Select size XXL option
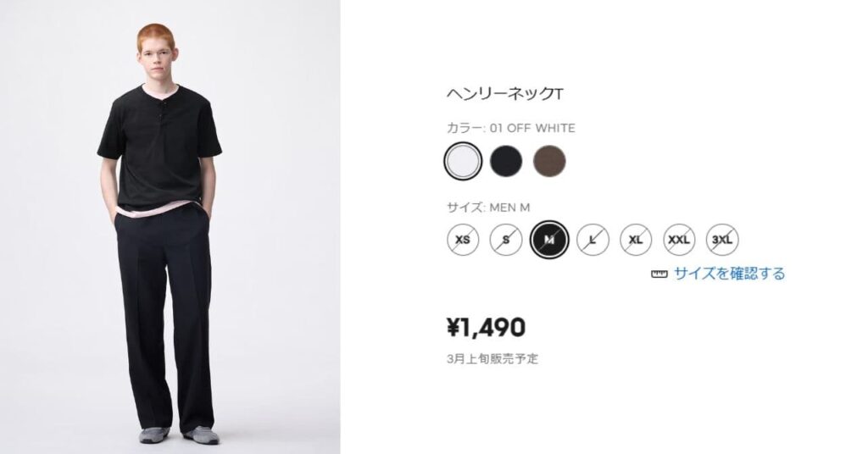Viewport: 868px width, 454px height. (x=679, y=240)
